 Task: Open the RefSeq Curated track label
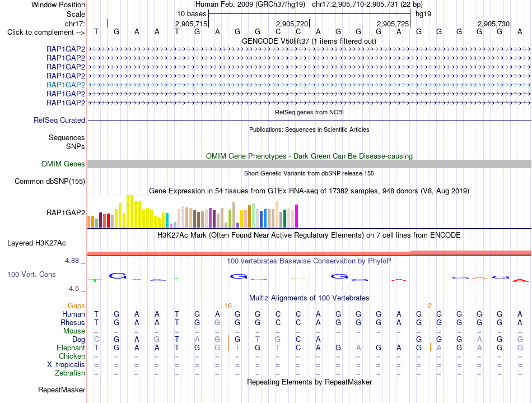click(59, 120)
